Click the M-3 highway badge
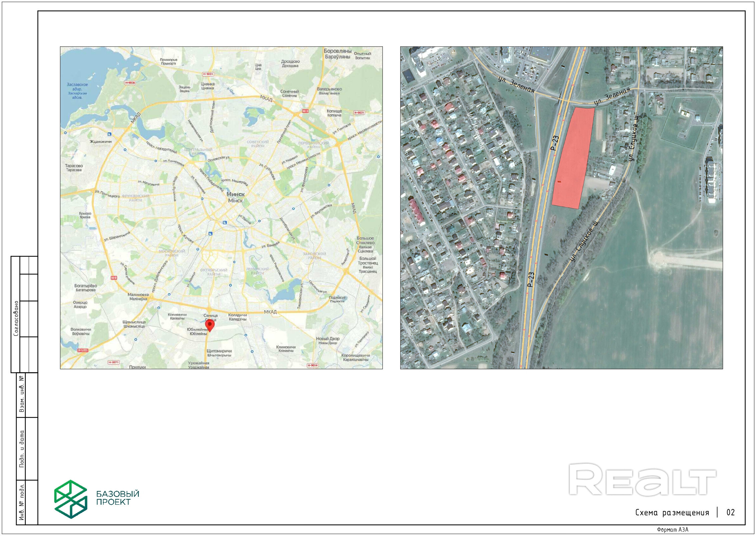 (x=305, y=111)
